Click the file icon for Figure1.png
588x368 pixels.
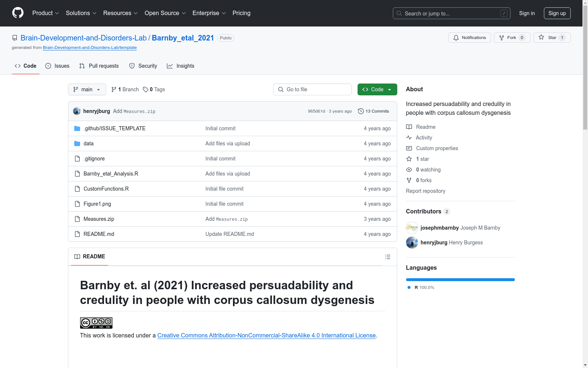coord(77,204)
